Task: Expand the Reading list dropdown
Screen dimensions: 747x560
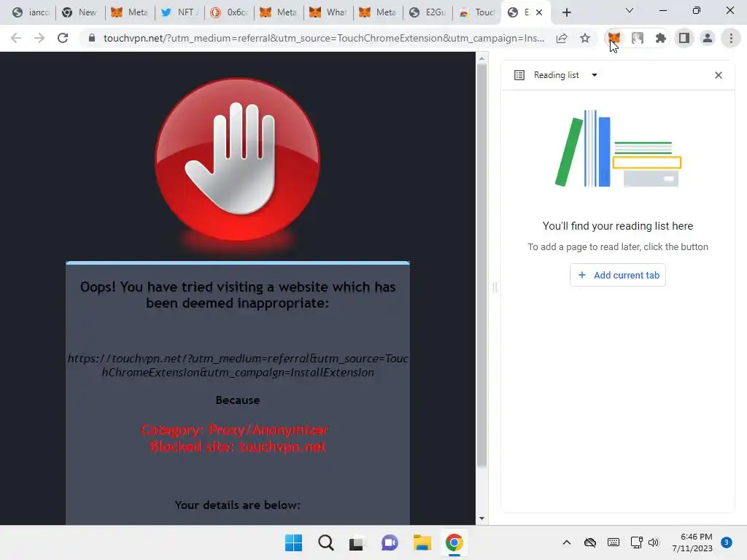Action: pyautogui.click(x=594, y=75)
